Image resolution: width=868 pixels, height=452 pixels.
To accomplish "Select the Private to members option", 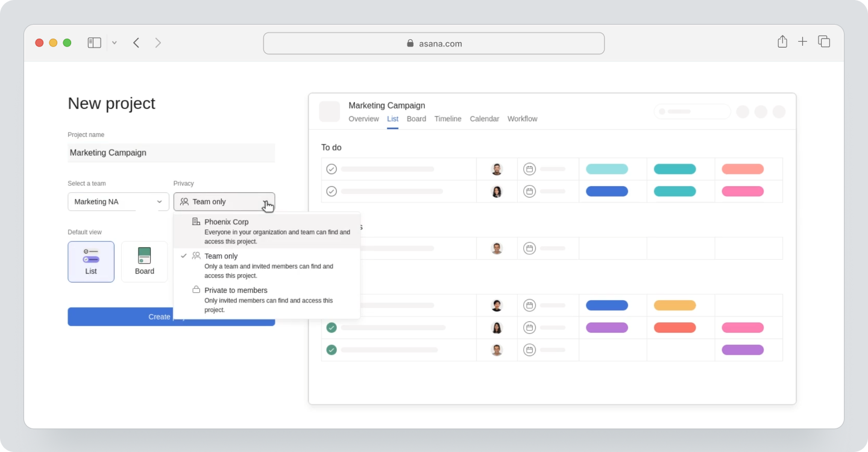I will click(x=236, y=290).
